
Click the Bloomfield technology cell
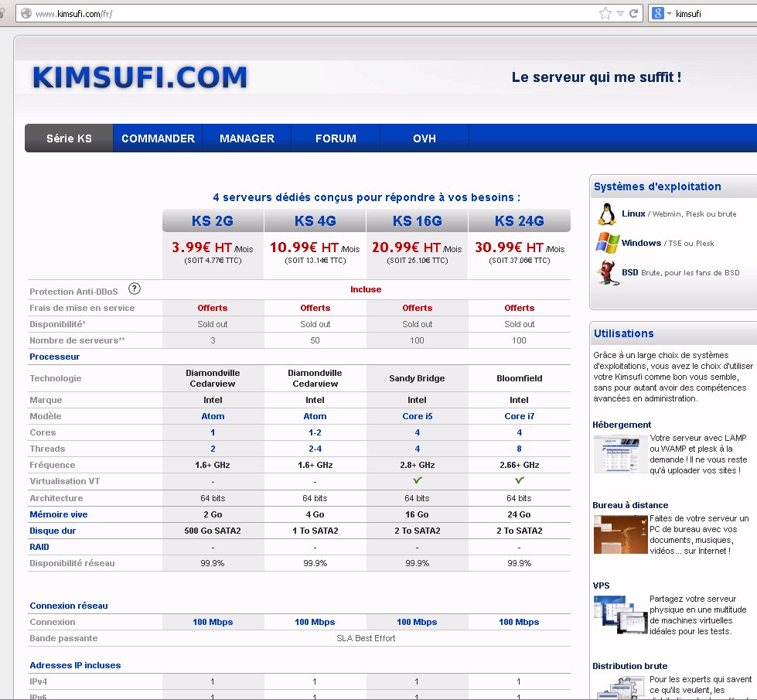[x=520, y=378]
